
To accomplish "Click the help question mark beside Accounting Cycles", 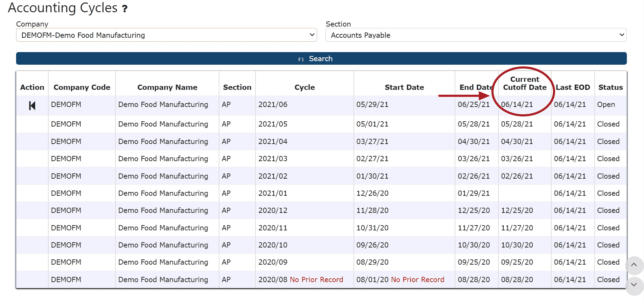I will (x=125, y=9).
